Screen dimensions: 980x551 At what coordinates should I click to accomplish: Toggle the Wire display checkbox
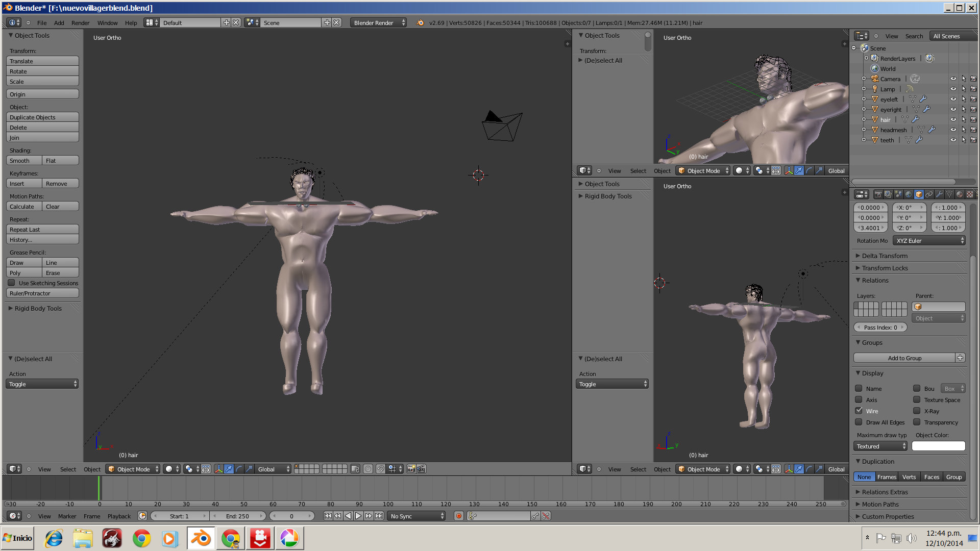(859, 411)
